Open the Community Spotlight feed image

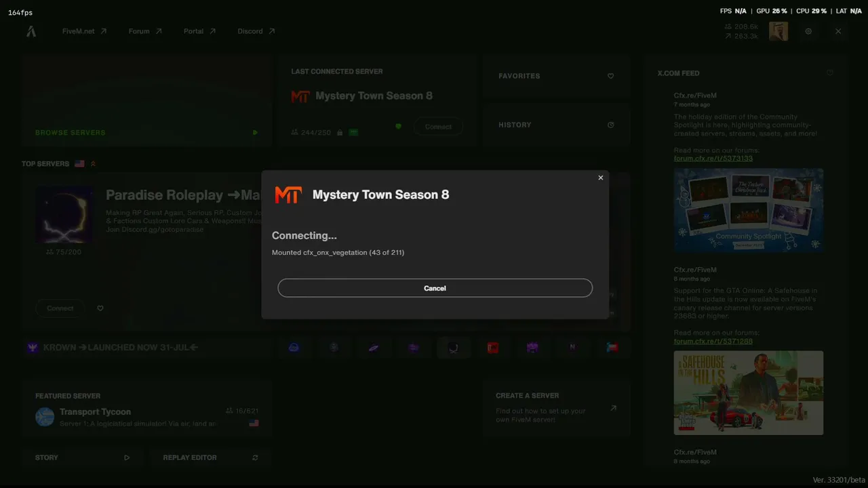749,210
